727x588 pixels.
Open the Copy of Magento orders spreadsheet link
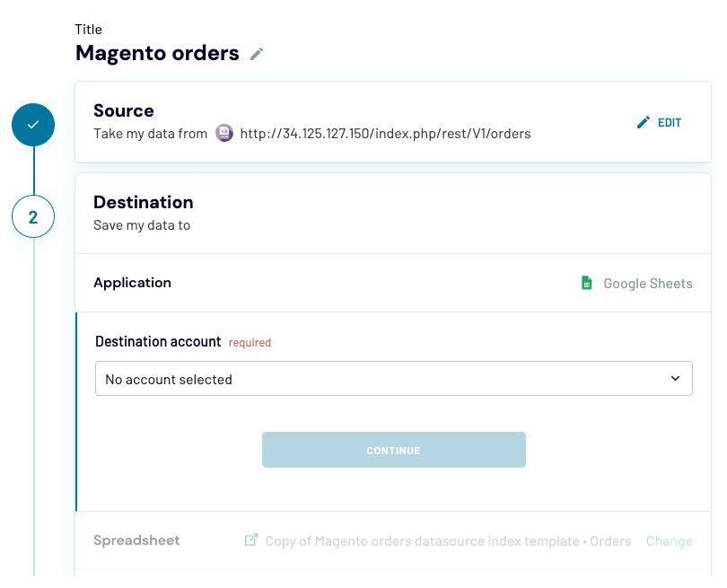tap(448, 541)
